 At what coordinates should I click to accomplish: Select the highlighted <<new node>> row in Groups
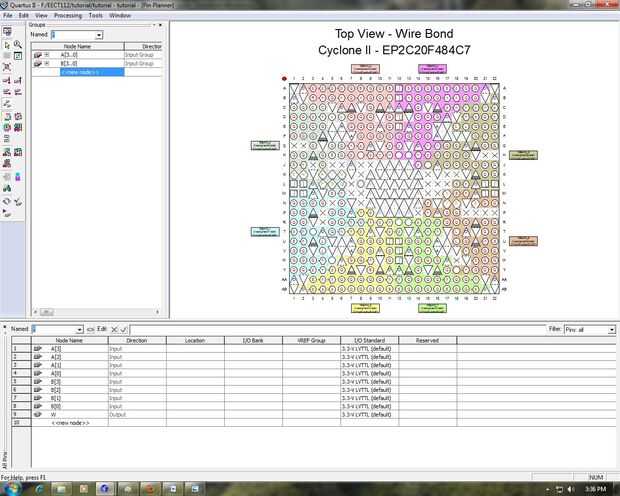tap(92, 72)
